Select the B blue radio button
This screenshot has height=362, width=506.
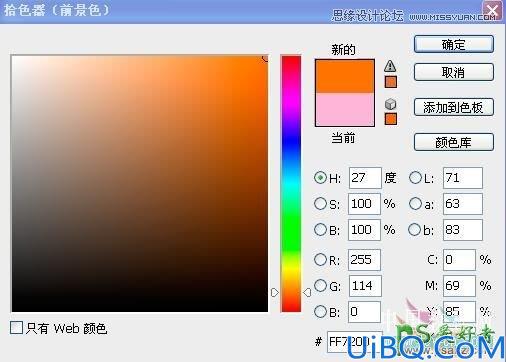click(x=320, y=311)
